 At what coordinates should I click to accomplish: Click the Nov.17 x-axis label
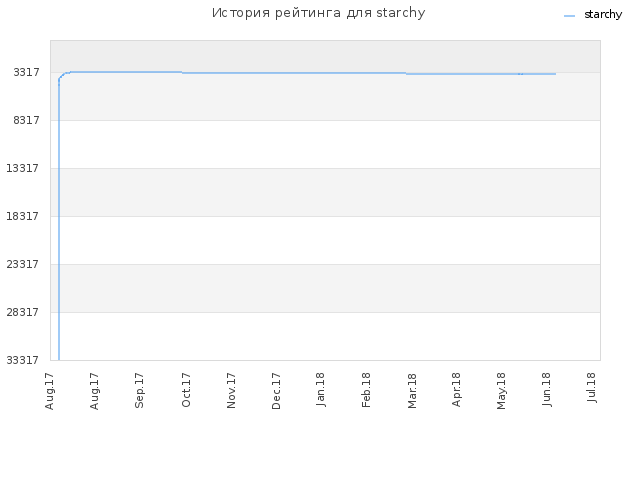[231, 391]
